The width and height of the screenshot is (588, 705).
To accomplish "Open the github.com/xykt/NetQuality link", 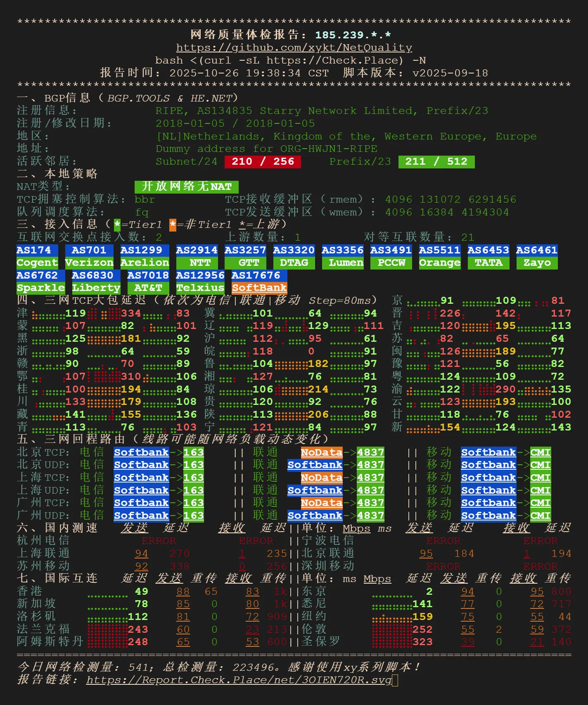I will (x=294, y=48).
